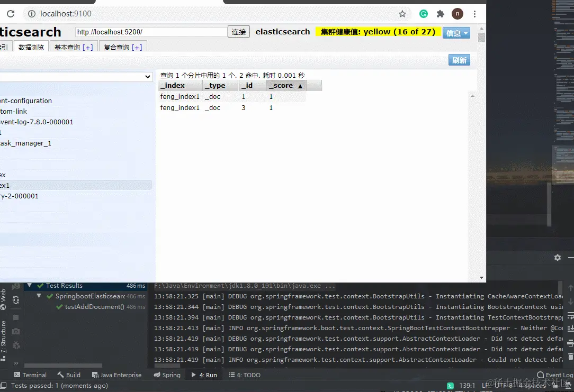Click the lock read-only icon in status bar

(x=555, y=386)
